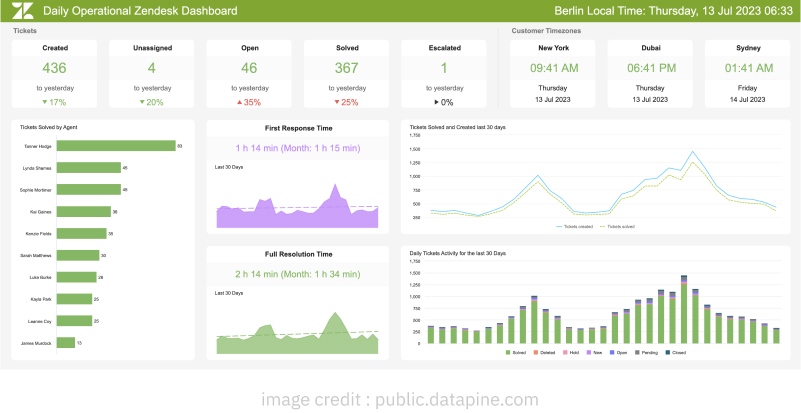Select Tanner Hodge's bar in agent chart
The height and width of the screenshot is (413, 801).
pyautogui.click(x=116, y=146)
